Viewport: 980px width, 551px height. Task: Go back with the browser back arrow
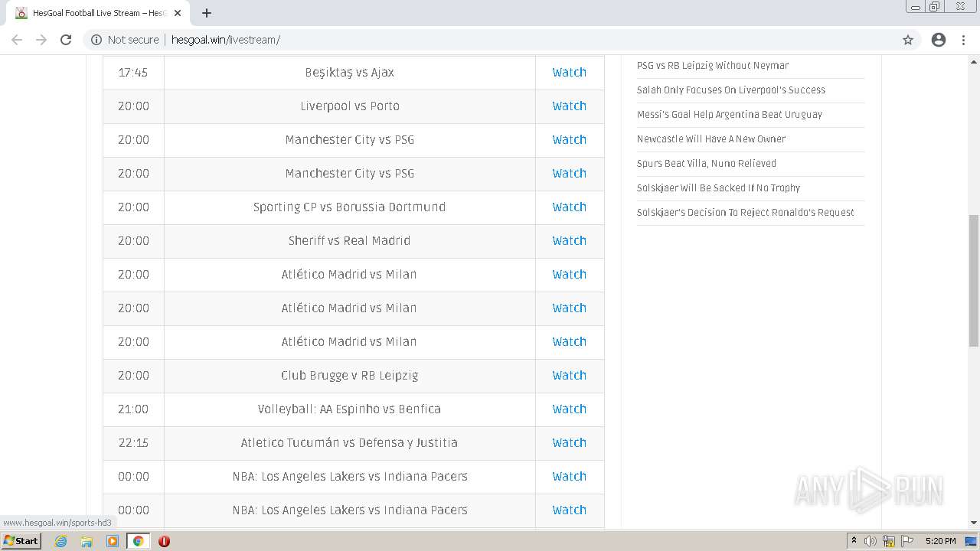click(17, 40)
